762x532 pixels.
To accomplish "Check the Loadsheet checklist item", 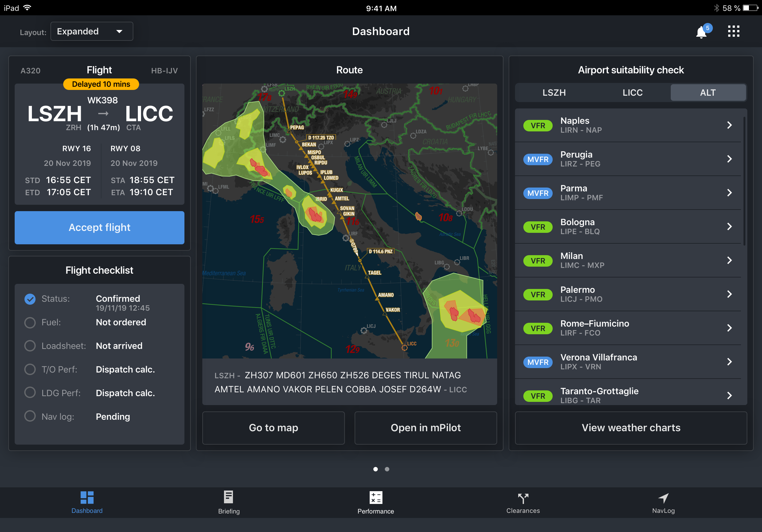I will point(30,346).
